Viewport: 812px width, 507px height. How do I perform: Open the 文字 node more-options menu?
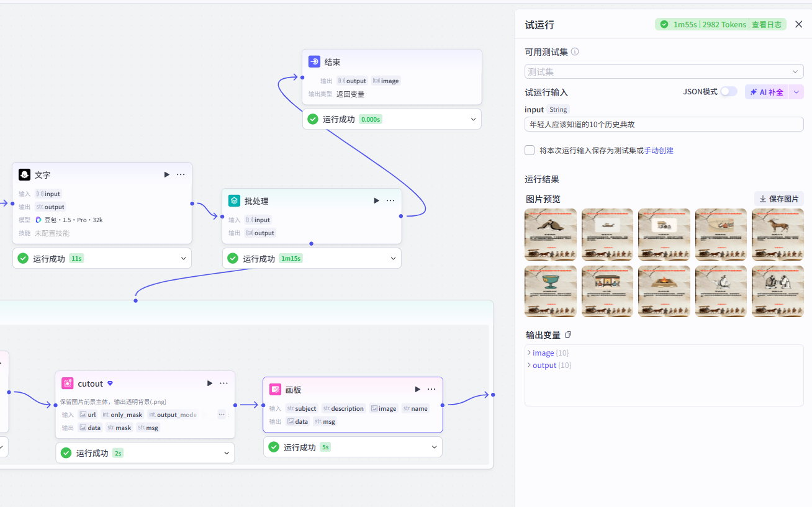[181, 175]
